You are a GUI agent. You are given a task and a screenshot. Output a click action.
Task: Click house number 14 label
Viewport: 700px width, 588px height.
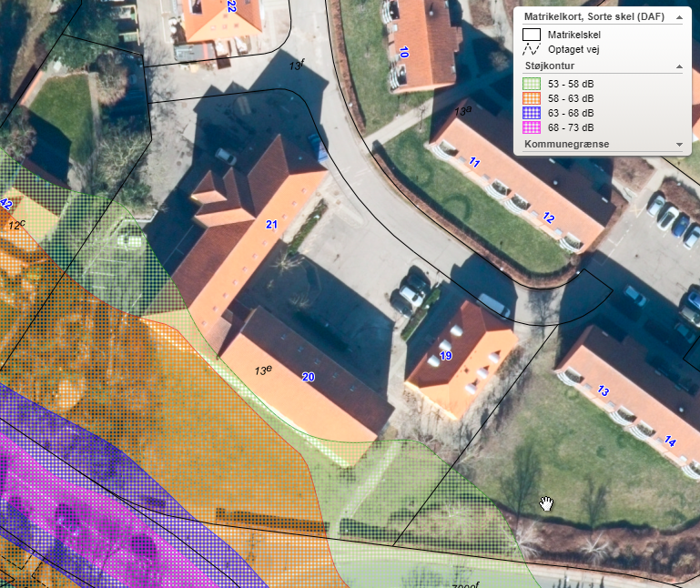670,441
